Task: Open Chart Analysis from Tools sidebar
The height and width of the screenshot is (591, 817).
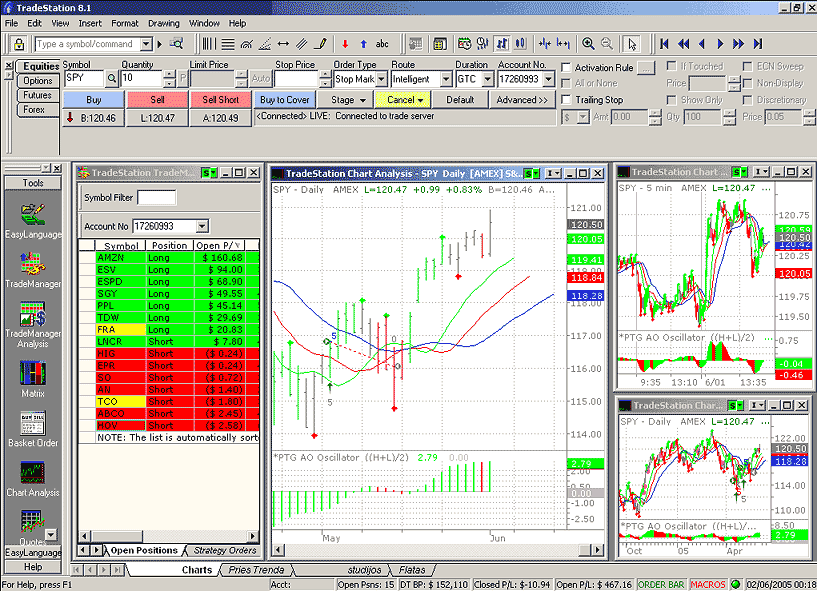Action: point(32,479)
